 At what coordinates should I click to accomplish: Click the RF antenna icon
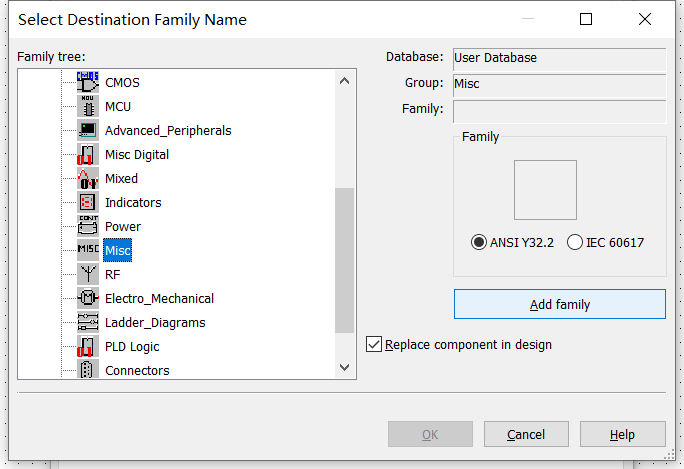coord(88,274)
